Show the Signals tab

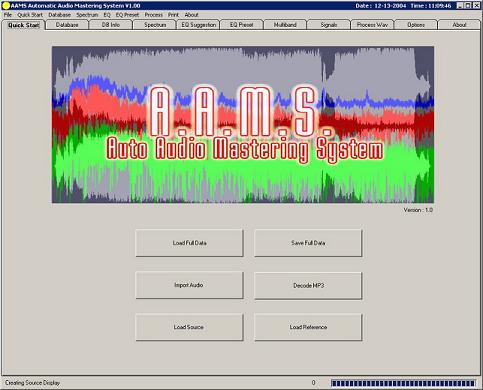point(329,25)
